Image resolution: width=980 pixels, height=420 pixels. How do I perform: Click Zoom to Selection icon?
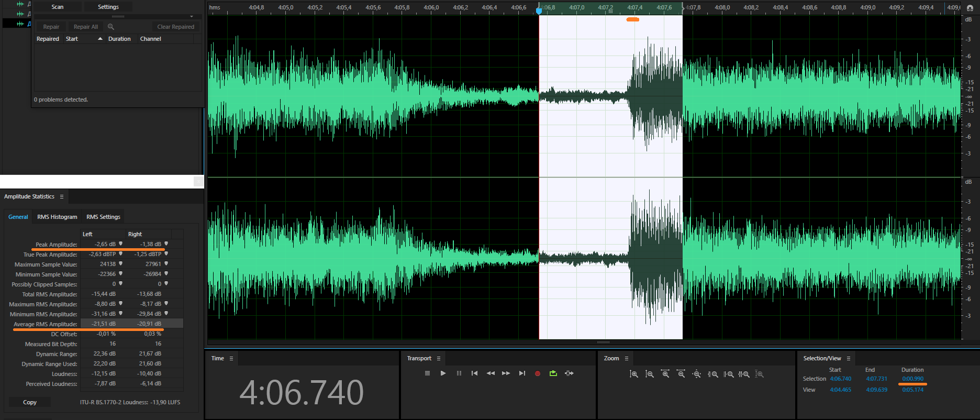[743, 374]
